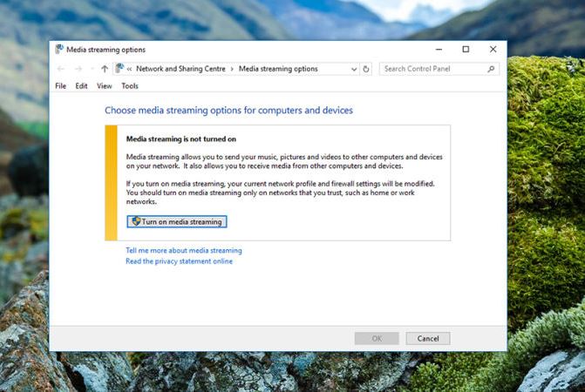This screenshot has height=392, width=585.
Task: Expand the address bar history dropdown
Action: click(353, 69)
